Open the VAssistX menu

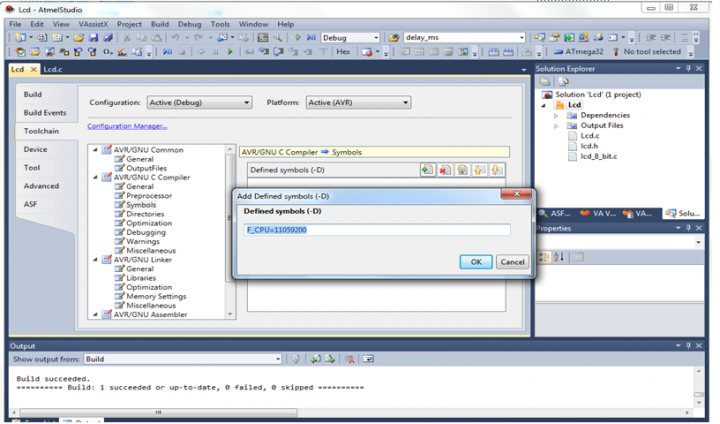(x=93, y=24)
